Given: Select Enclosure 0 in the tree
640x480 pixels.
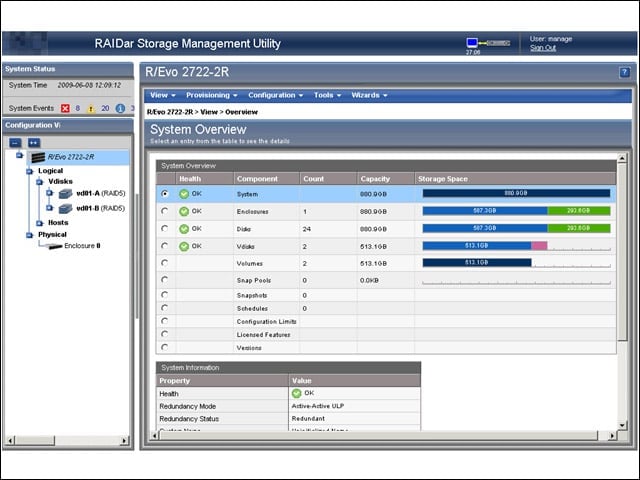Looking at the screenshot, I should click(82, 246).
